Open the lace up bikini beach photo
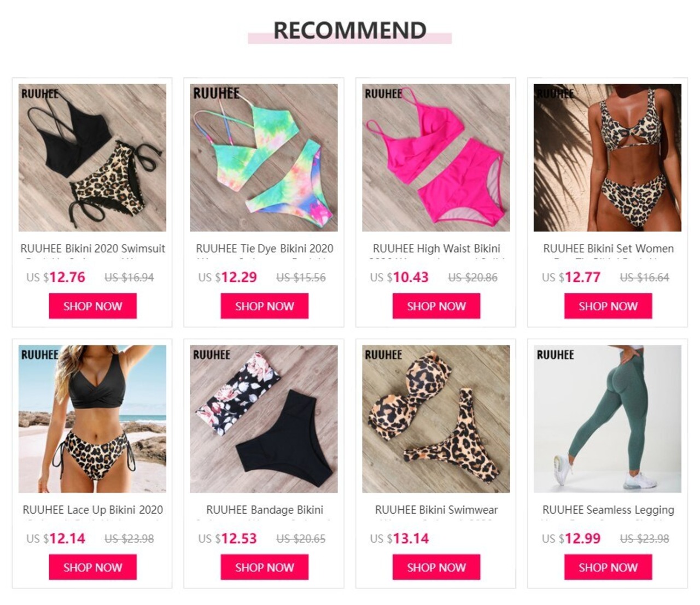 [x=92, y=419]
